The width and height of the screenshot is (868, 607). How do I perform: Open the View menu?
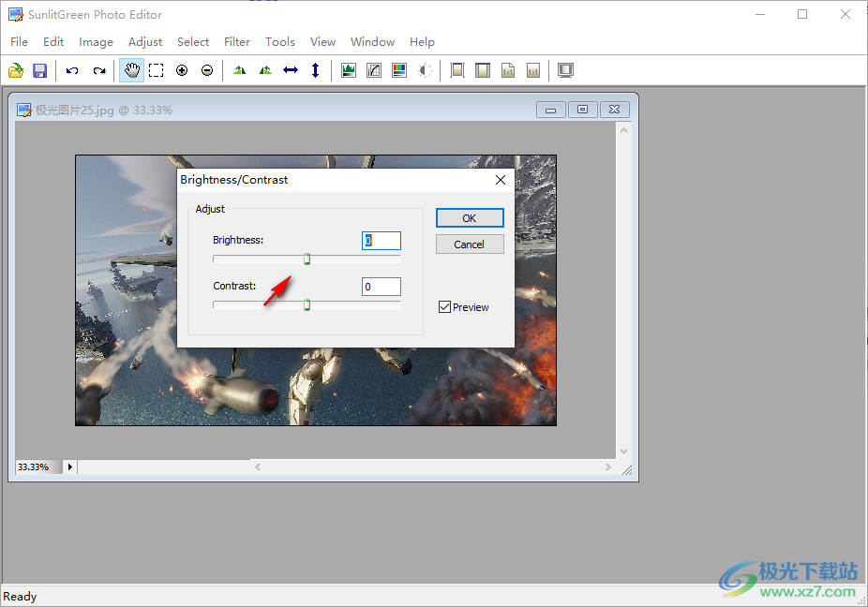(322, 42)
